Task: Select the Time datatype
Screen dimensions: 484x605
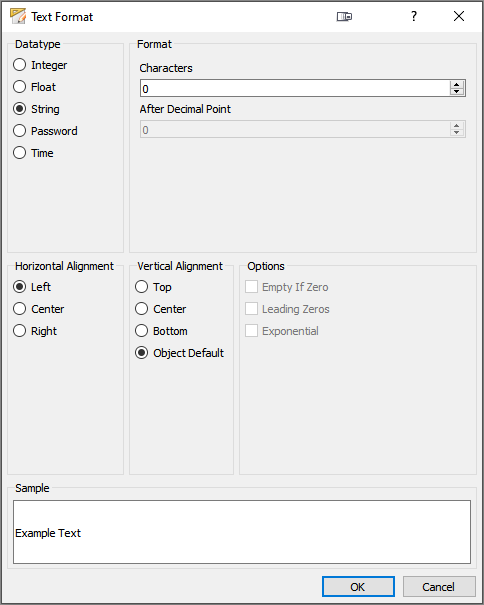Action: pyautogui.click(x=33, y=153)
